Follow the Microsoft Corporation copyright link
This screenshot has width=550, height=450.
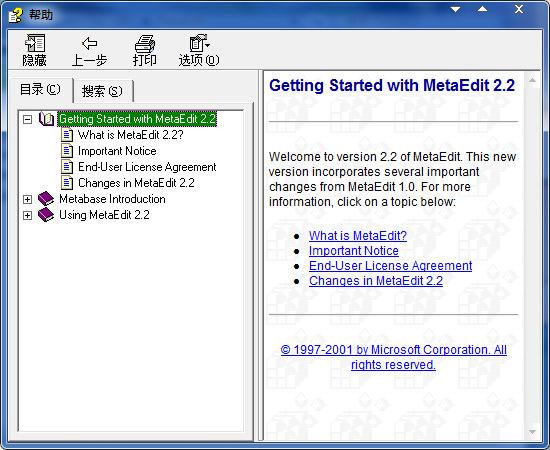394,357
